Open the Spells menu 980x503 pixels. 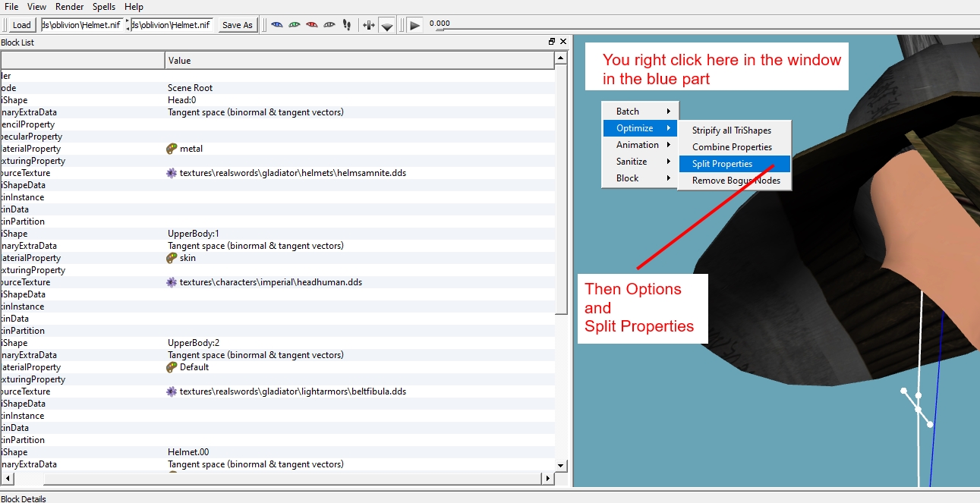[104, 7]
